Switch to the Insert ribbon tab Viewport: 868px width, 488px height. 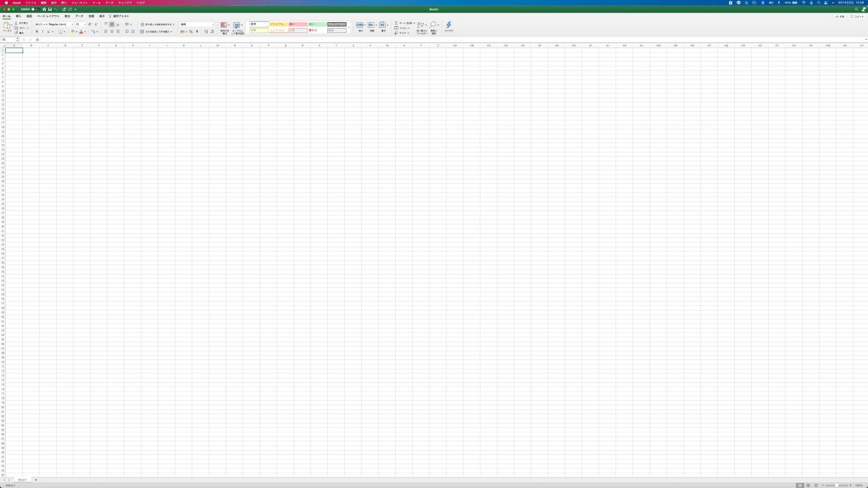tap(19, 16)
